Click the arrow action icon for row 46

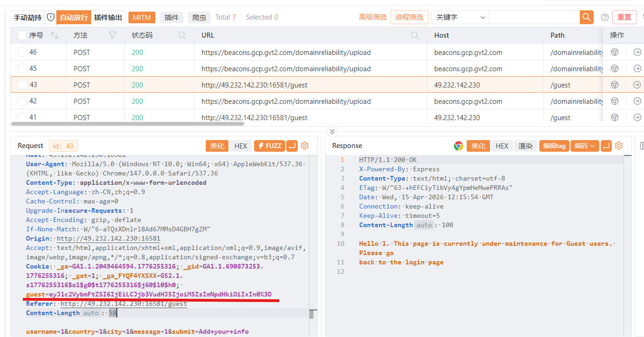click(x=637, y=52)
